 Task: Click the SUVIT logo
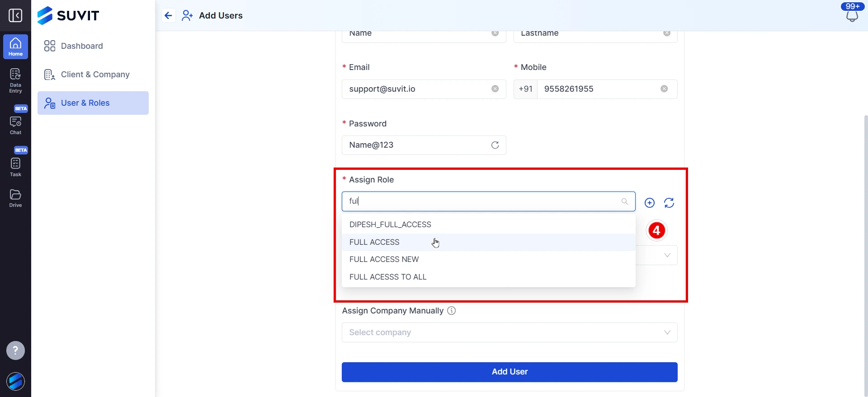click(68, 15)
